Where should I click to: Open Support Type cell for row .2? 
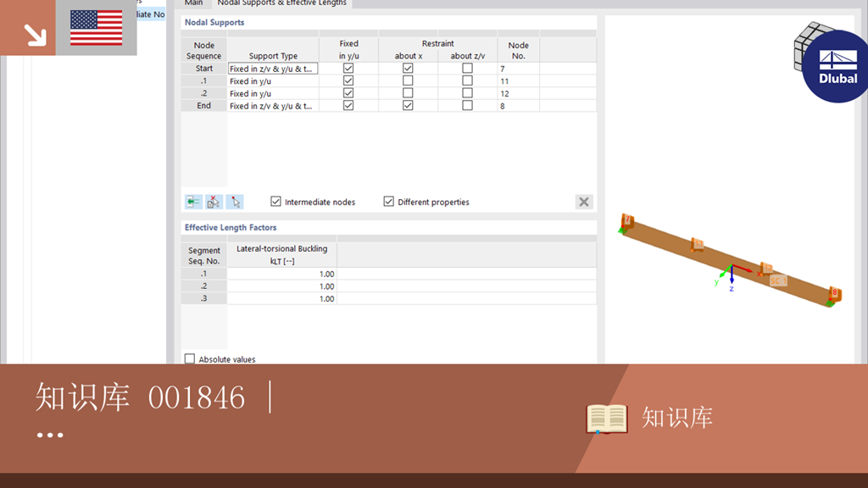coord(273,93)
